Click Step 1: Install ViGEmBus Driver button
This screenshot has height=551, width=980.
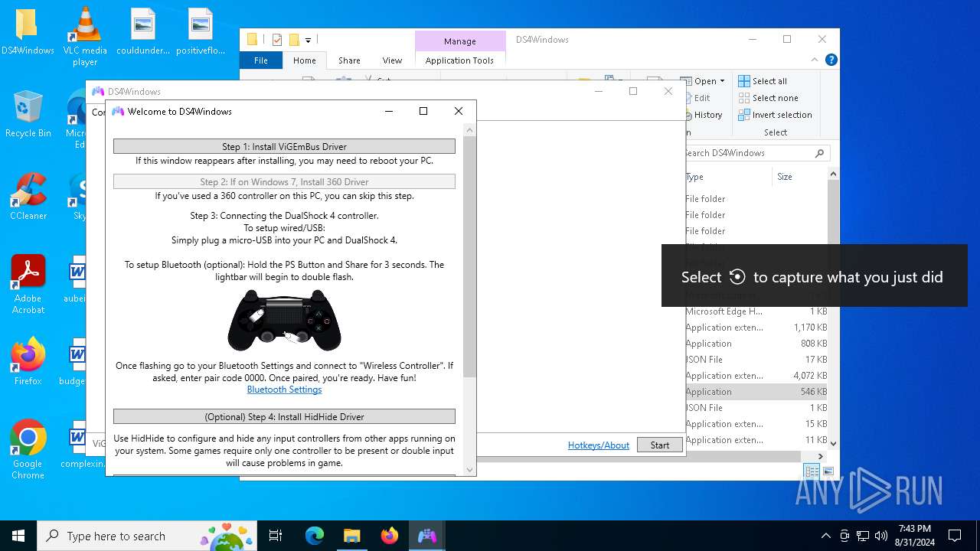284,146
